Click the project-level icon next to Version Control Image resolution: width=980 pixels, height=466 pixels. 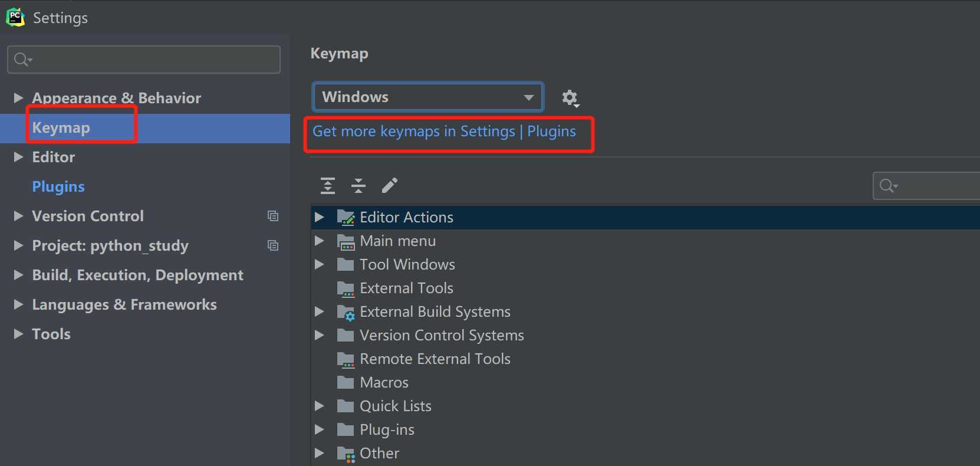pyautogui.click(x=273, y=216)
